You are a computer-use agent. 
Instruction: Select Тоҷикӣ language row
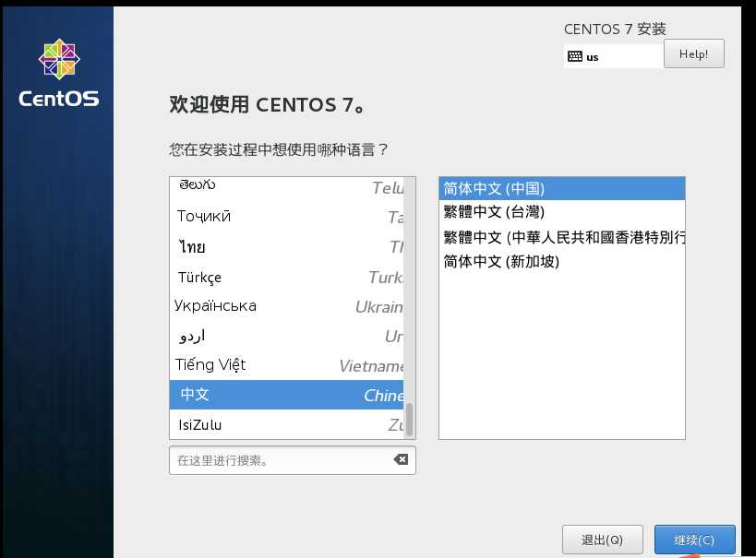[287, 217]
